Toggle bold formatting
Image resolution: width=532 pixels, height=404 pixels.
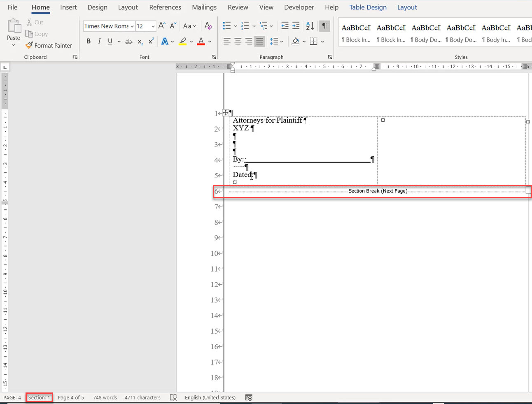coord(88,41)
